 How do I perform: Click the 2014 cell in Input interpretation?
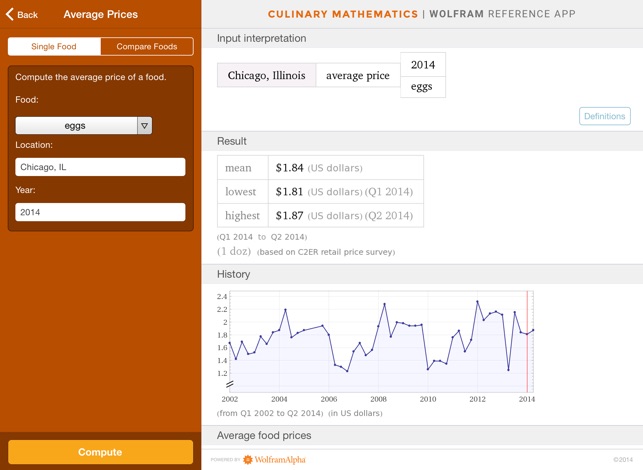tap(422, 64)
